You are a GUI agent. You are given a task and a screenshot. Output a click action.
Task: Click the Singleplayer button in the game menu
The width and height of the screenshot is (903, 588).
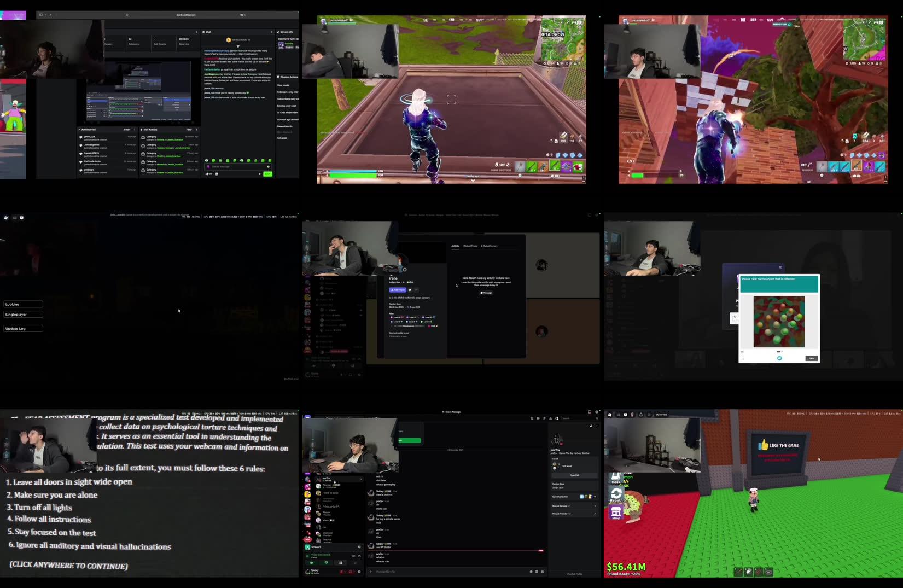coord(22,314)
